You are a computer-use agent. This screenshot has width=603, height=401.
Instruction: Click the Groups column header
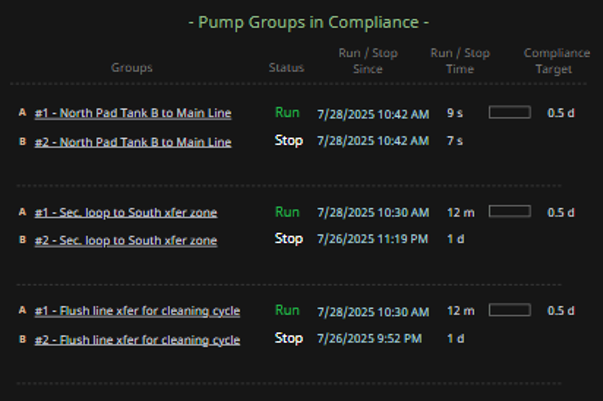coord(132,68)
